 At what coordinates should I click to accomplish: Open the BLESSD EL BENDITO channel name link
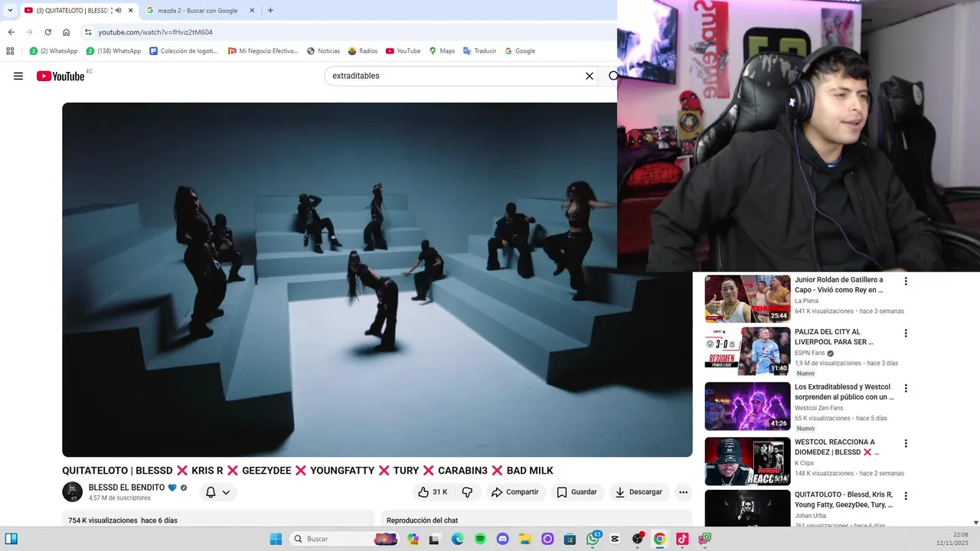126,487
